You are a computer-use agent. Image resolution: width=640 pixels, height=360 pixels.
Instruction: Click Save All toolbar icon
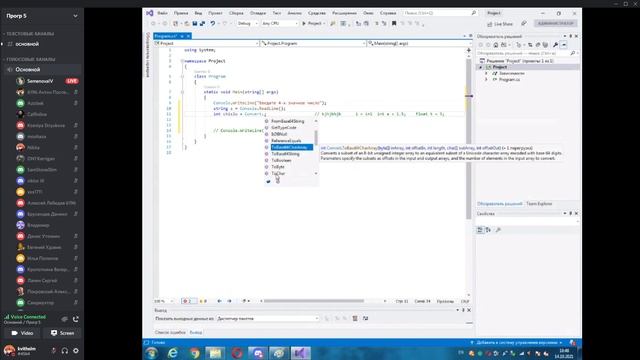pos(202,24)
